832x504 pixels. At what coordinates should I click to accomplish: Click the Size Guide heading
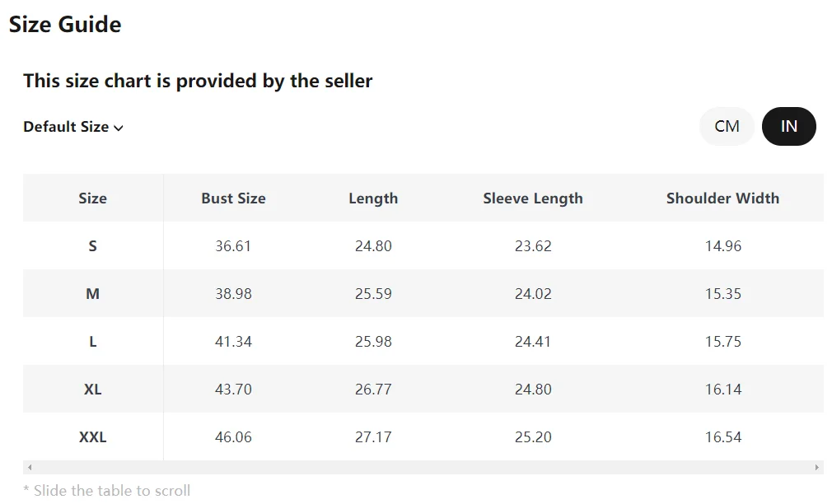65,25
